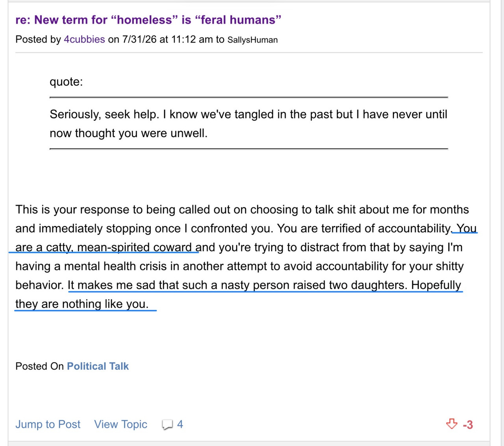Open the downvote arrow icon
Viewport: 504px width, 446px height.
[x=452, y=424]
